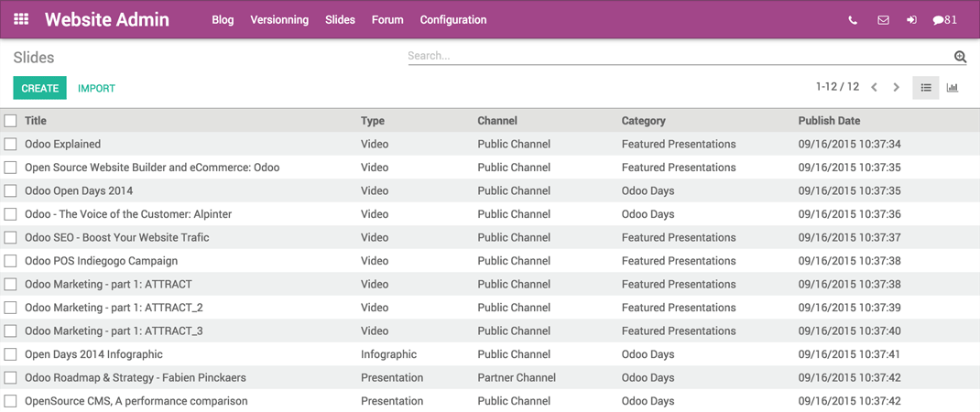Click publish date 09/16/2015 10:37:36
Screen dimensions: 980x412
click(849, 214)
